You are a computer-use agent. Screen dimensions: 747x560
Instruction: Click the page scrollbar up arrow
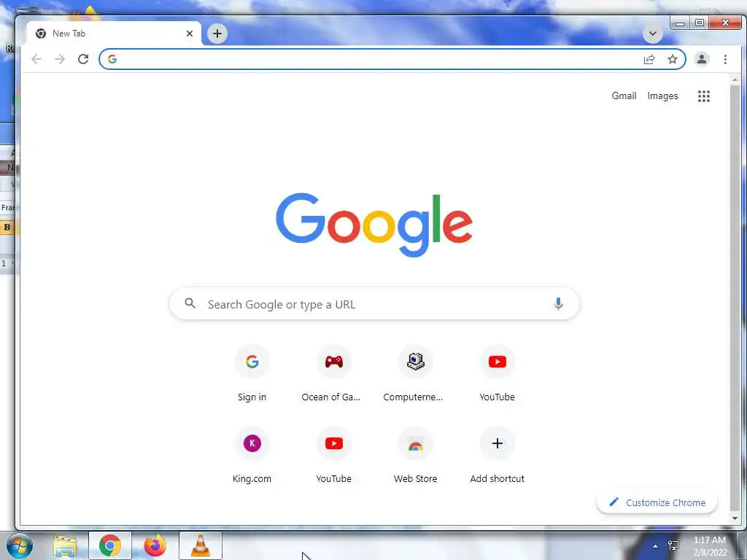pyautogui.click(x=735, y=79)
